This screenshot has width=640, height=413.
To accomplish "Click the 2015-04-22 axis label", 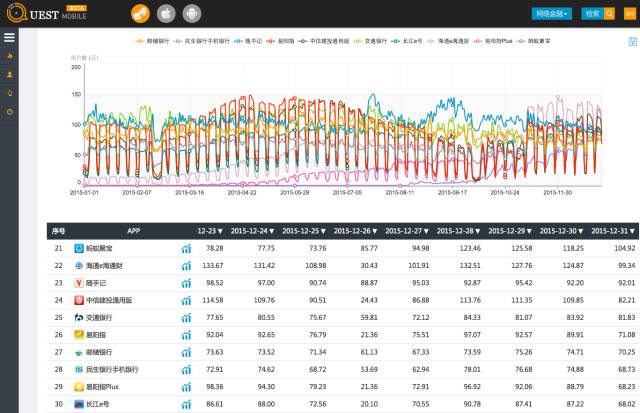I will [x=242, y=192].
